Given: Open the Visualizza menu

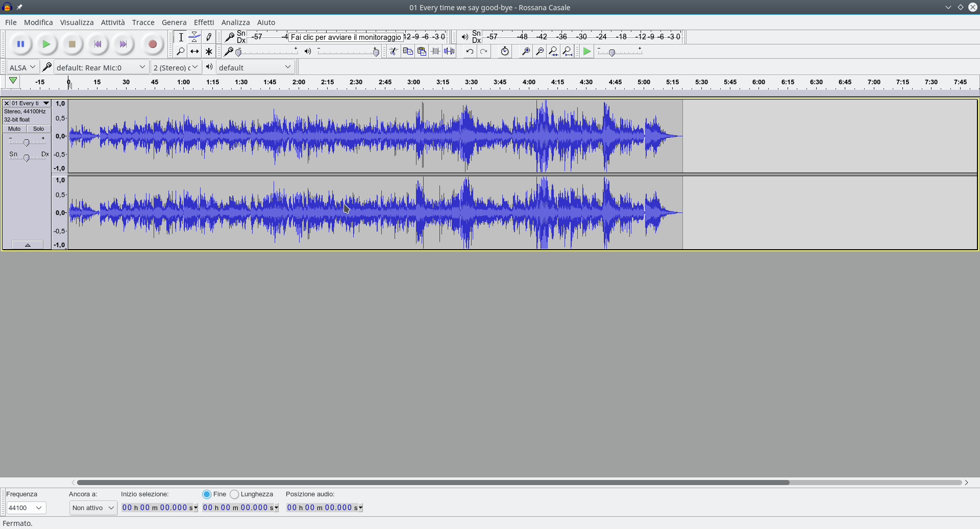Looking at the screenshot, I should point(77,22).
